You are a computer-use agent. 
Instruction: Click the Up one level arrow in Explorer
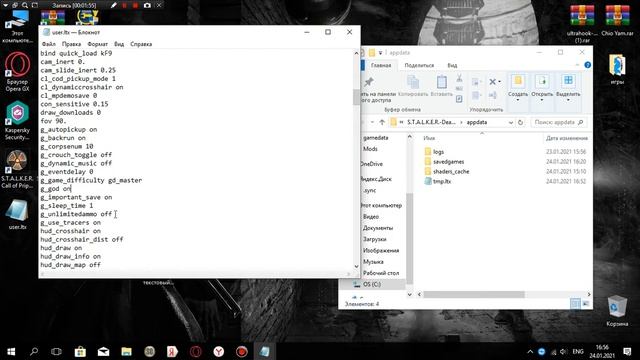pyautogui.click(x=382, y=122)
